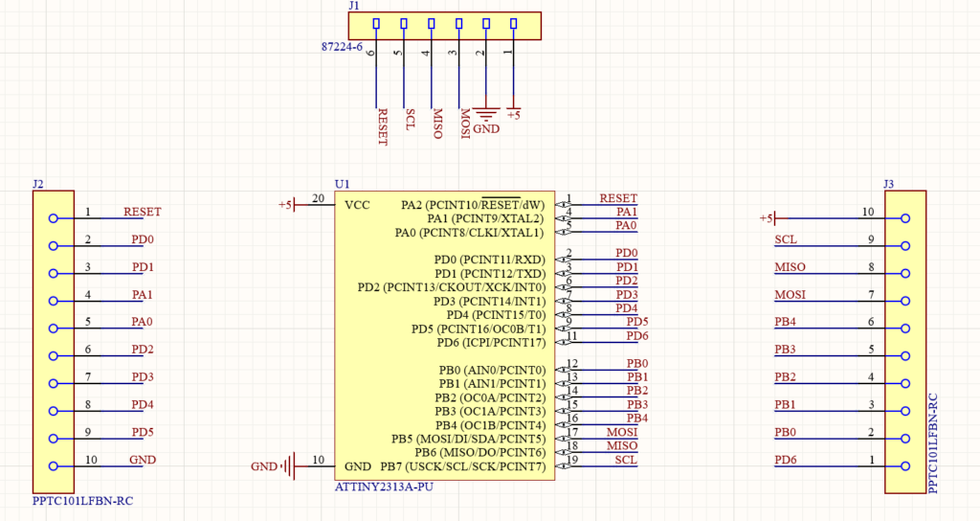Click the pin 1 circle inside J2 connector
The width and height of the screenshot is (980, 521).
pos(53,218)
